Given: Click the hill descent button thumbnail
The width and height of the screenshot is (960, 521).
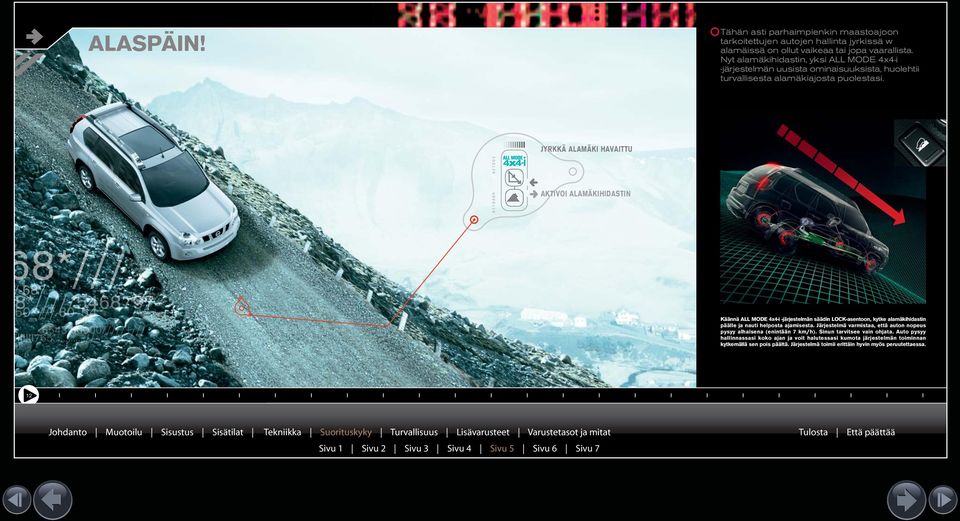Looking at the screenshot, I should click(920, 143).
